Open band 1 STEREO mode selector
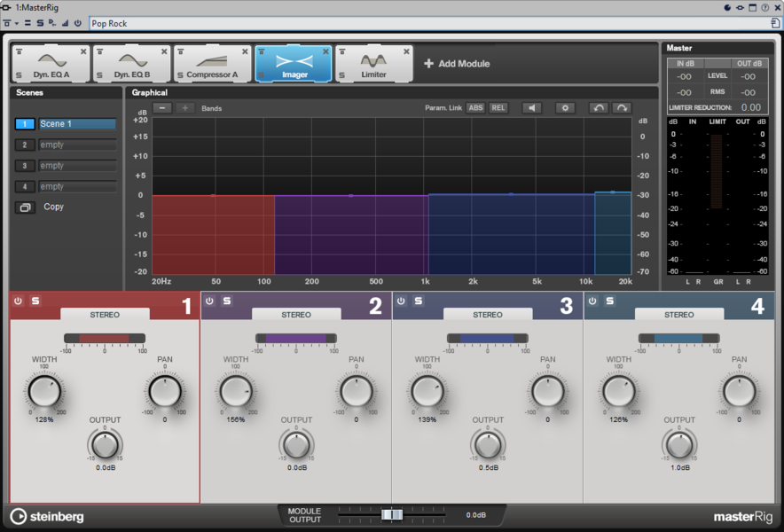 (105, 315)
